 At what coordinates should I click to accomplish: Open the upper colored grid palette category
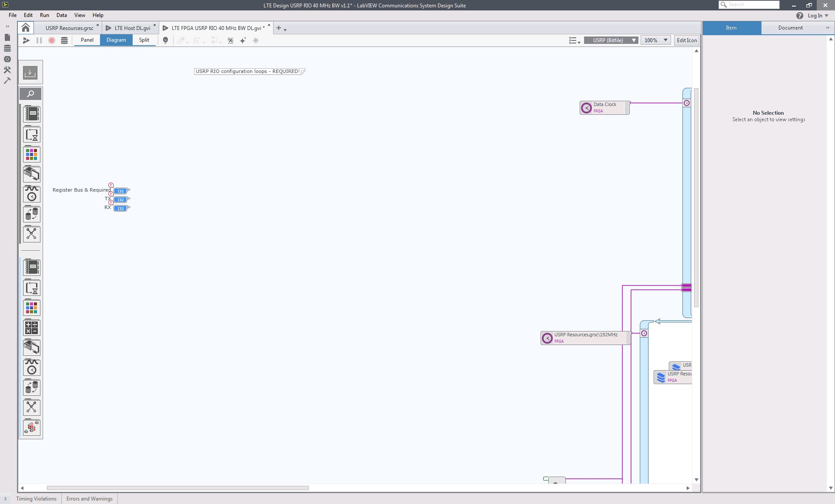pyautogui.click(x=32, y=154)
